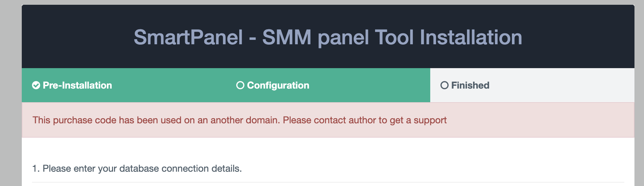Viewport: 644px width, 186px height.
Task: Click the '1.' step number of the instruction
Action: [36, 169]
